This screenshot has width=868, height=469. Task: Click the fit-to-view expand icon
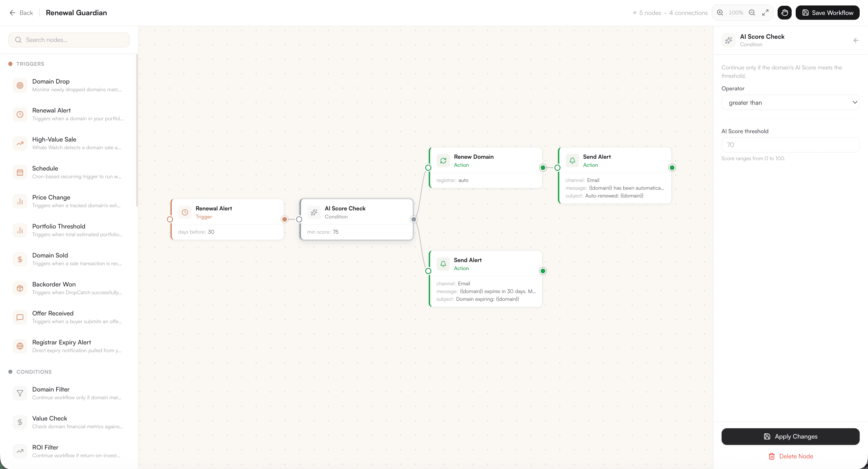(x=765, y=12)
